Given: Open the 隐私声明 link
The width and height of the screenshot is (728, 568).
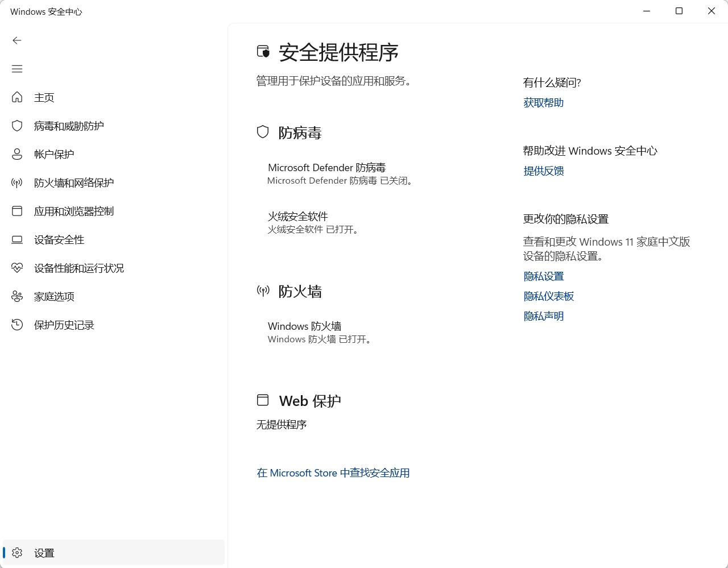Looking at the screenshot, I should tap(543, 316).
